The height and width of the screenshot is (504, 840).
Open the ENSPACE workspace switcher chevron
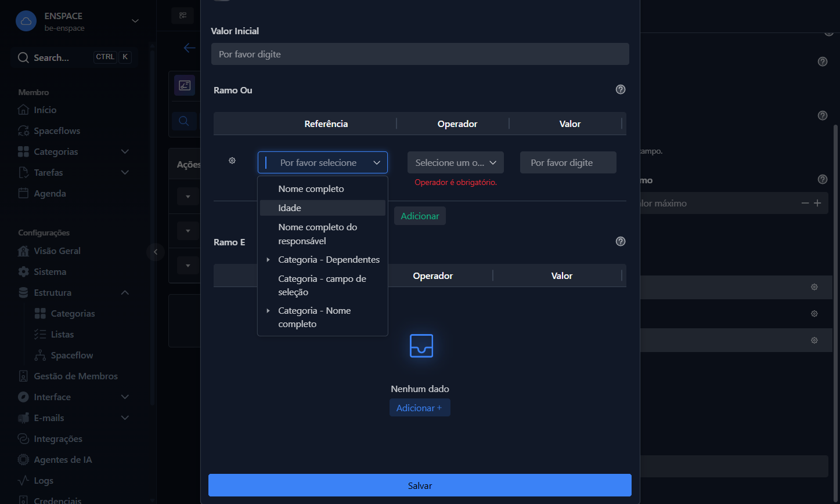135,21
